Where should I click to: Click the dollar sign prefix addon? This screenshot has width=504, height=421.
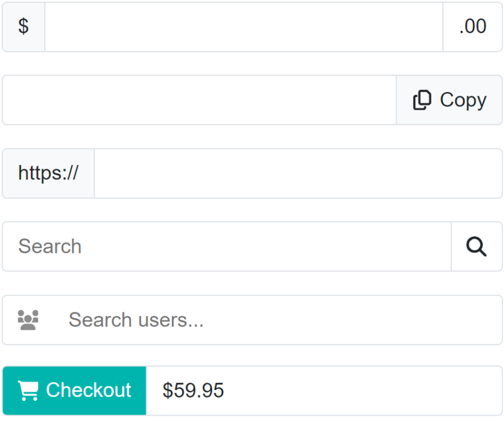point(23,27)
